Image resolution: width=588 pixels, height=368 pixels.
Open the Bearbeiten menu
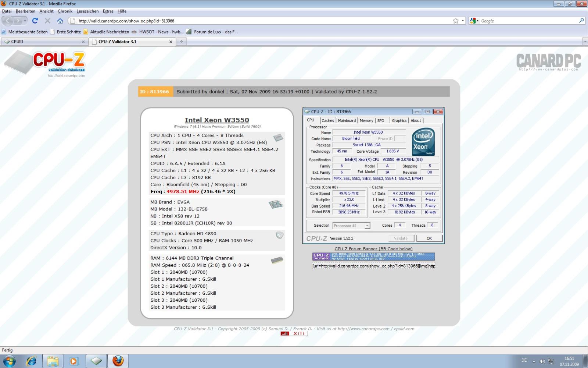click(26, 11)
